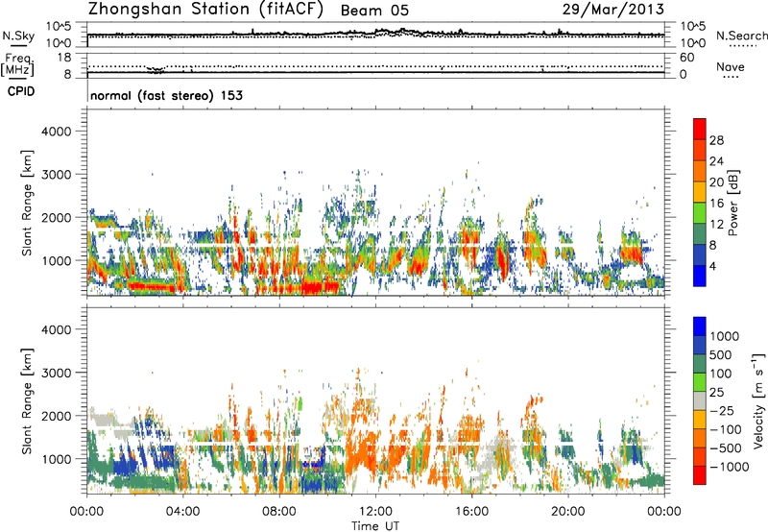Click the '4' power scale value
The image size is (768, 532).
pyautogui.click(x=713, y=266)
